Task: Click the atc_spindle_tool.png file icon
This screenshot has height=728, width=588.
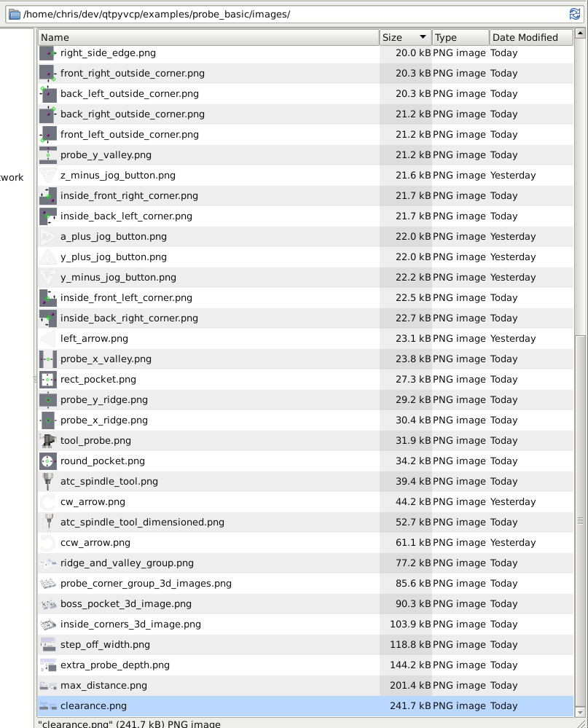Action: point(48,482)
